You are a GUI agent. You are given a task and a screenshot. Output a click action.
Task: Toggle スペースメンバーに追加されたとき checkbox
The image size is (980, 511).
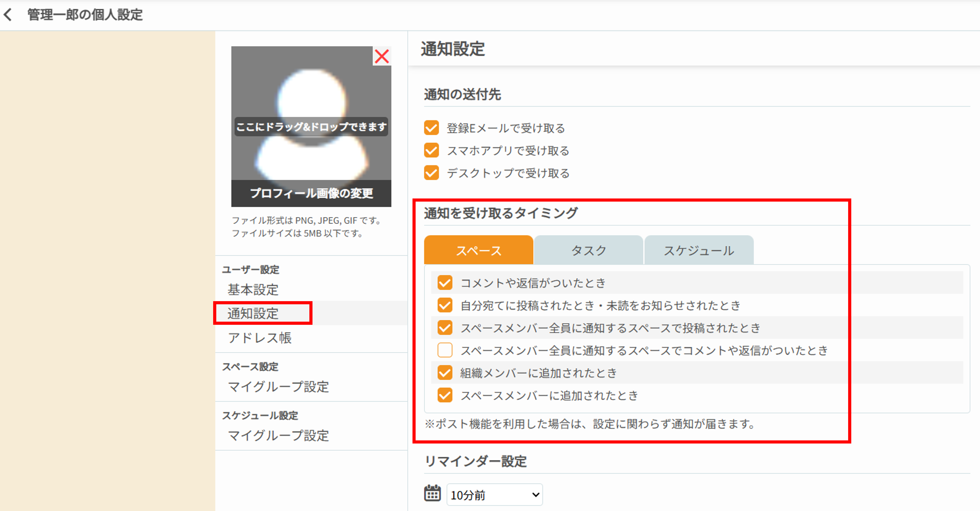coord(445,395)
